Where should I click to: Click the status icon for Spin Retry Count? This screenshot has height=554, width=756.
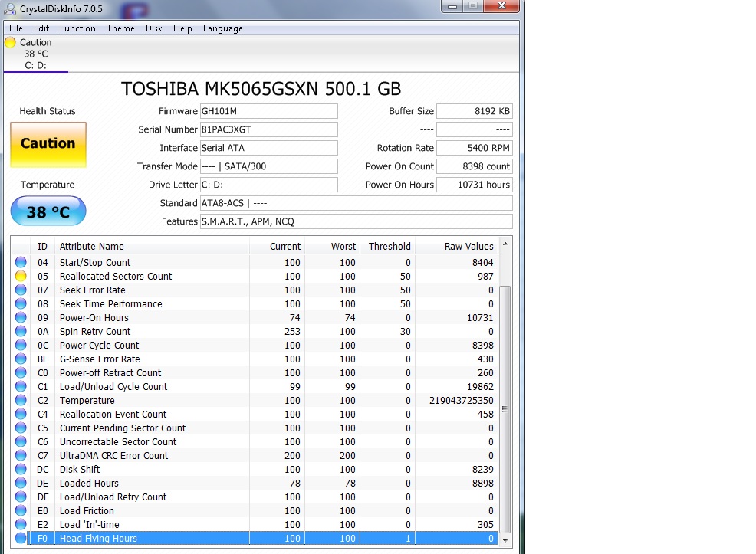tap(21, 332)
